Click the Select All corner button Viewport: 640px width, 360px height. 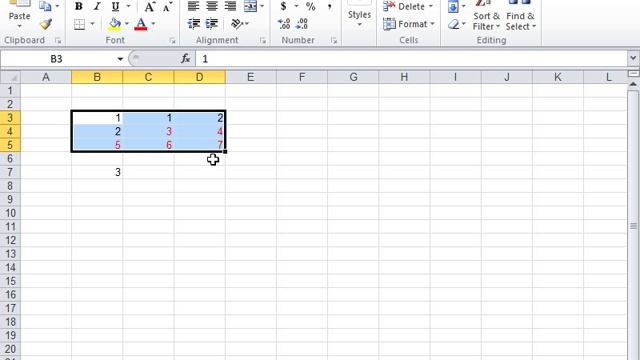(10, 77)
